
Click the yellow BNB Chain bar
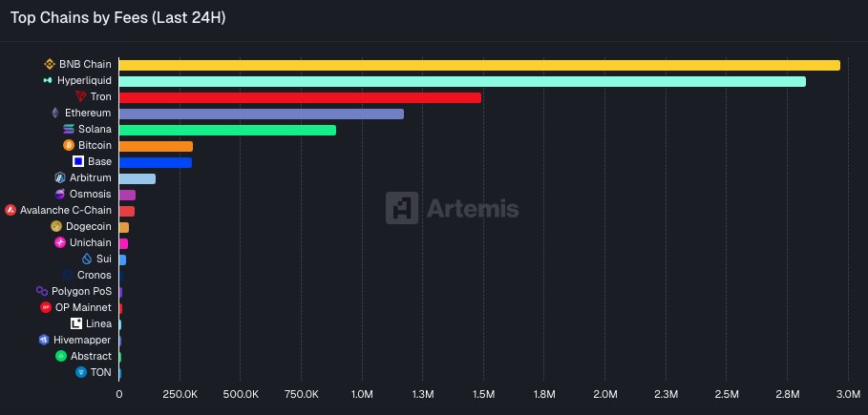click(479, 65)
